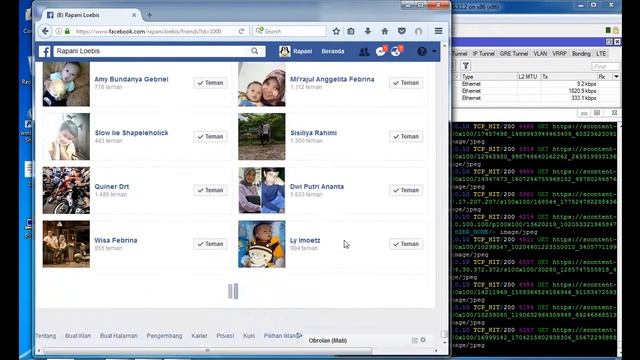The width and height of the screenshot is (640, 360).
Task: Open Slow lie Shapeleholick profile link
Action: [x=131, y=133]
